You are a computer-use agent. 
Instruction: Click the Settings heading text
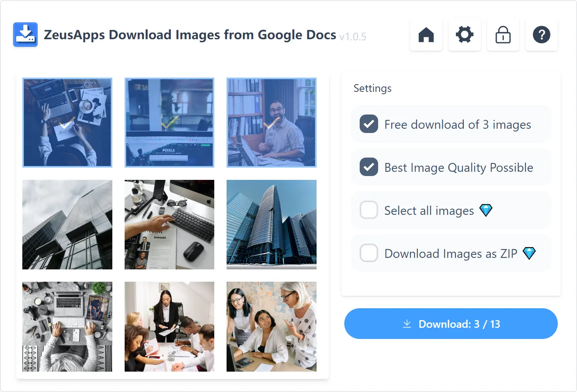[372, 88]
